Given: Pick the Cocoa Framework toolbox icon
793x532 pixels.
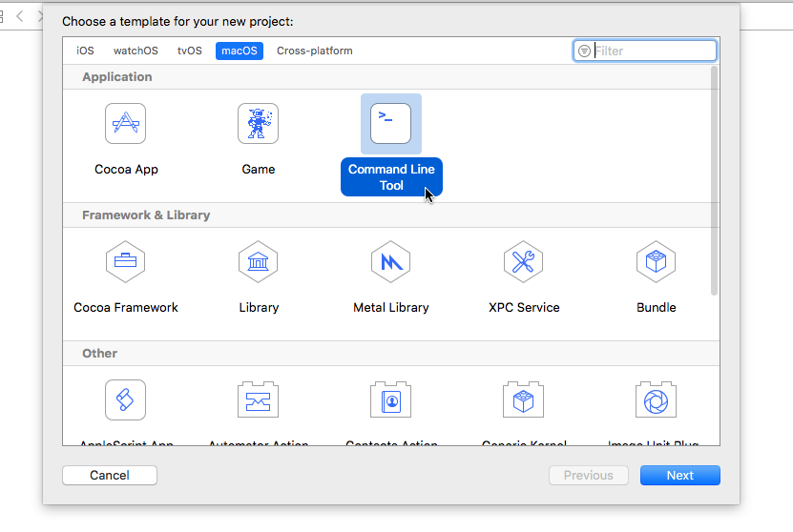Looking at the screenshot, I should coord(125,261).
